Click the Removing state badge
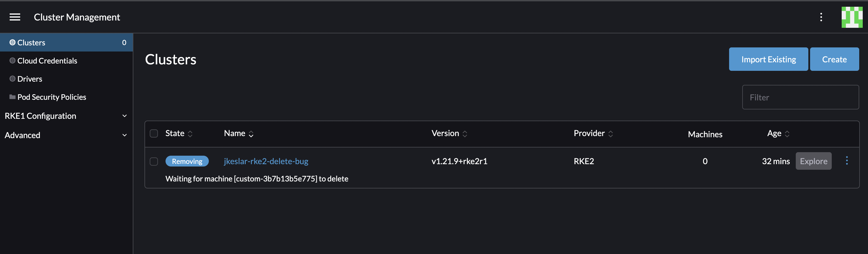The height and width of the screenshot is (254, 868). pyautogui.click(x=187, y=161)
